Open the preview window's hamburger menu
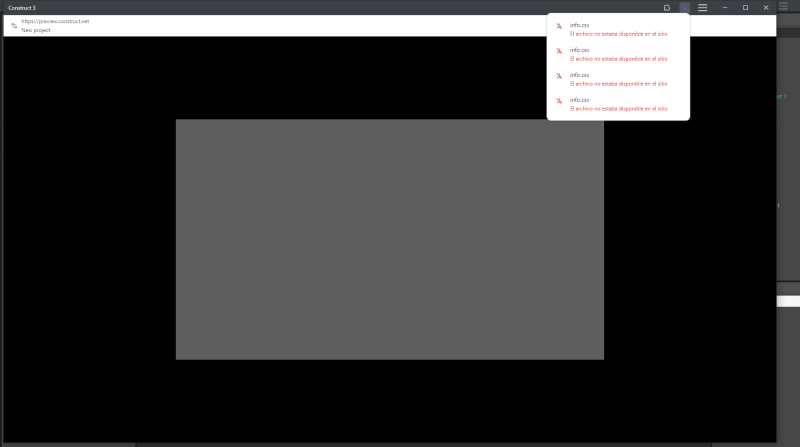800x447 pixels. 703,8
